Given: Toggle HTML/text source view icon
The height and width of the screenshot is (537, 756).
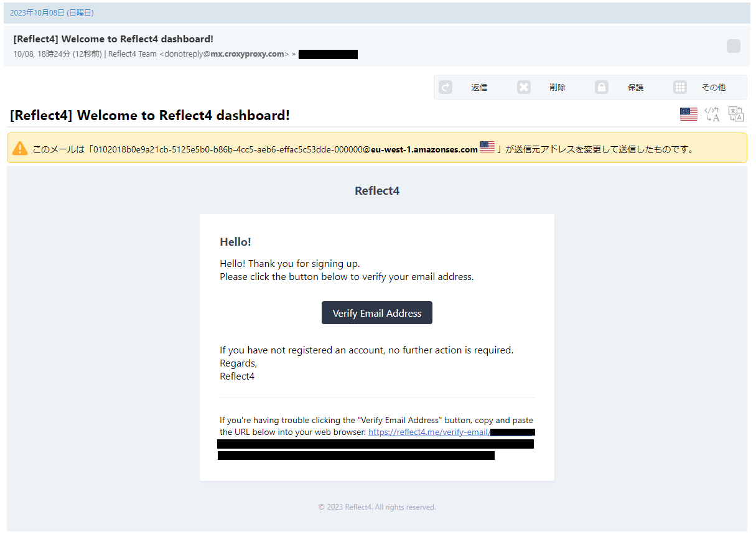Looking at the screenshot, I should [x=712, y=114].
